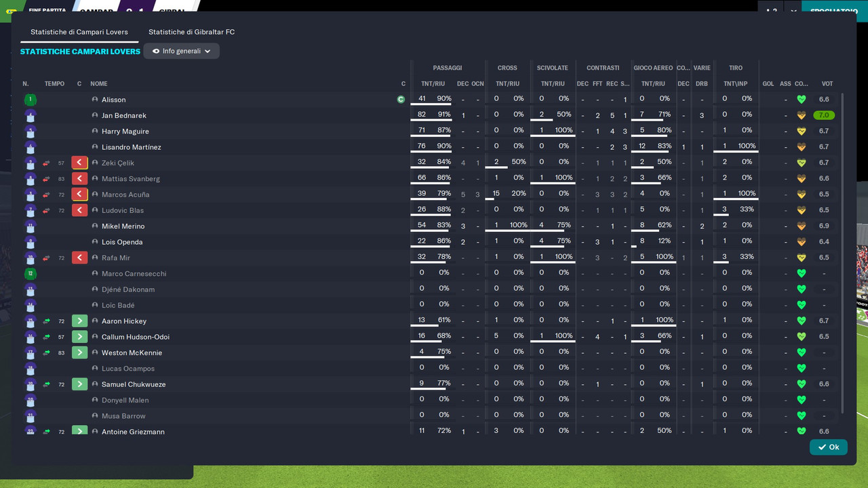Viewport: 868px width, 488px height.
Task: Click condition heart icon for Alisson
Action: 802,100
